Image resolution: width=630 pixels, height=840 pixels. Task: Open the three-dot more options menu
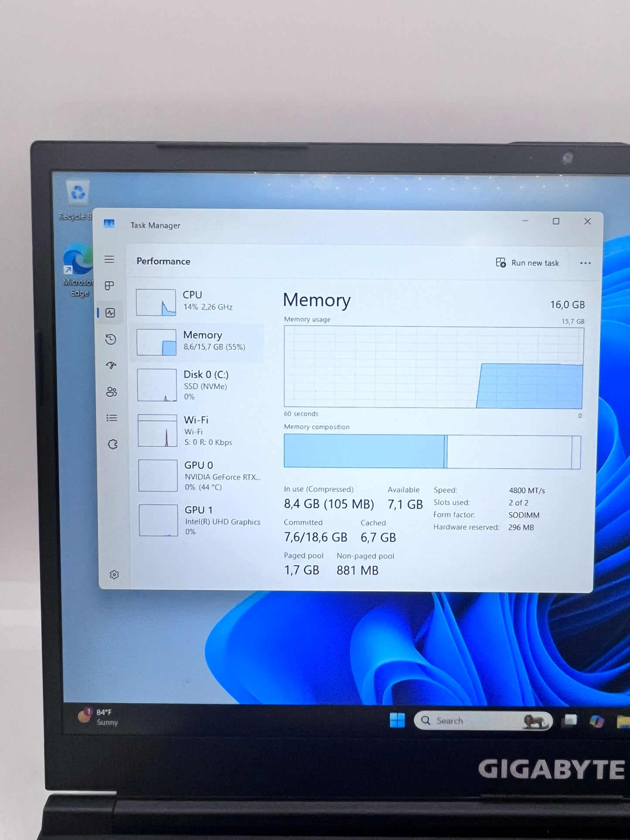click(x=585, y=263)
